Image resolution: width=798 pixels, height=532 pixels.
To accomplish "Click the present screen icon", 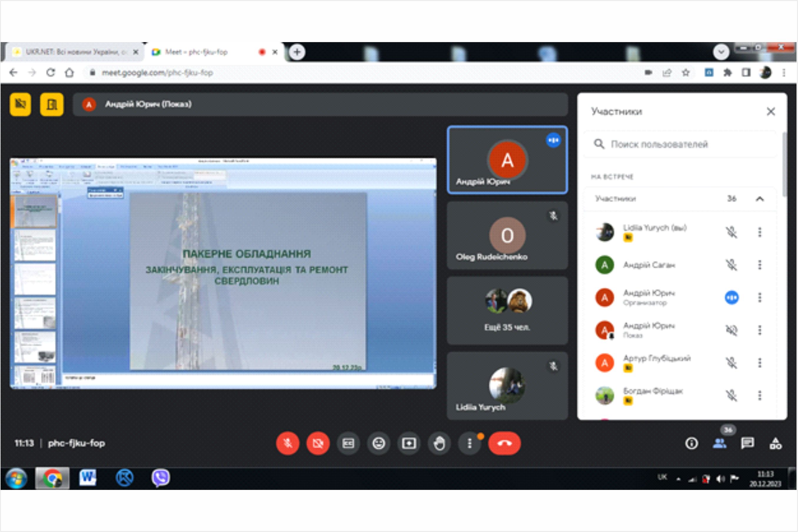I will (x=409, y=443).
